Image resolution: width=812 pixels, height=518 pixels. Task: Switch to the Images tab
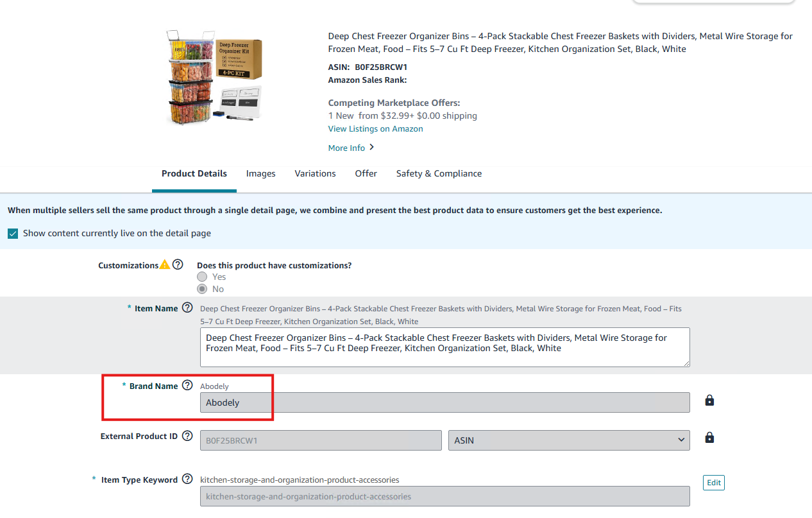tap(260, 173)
